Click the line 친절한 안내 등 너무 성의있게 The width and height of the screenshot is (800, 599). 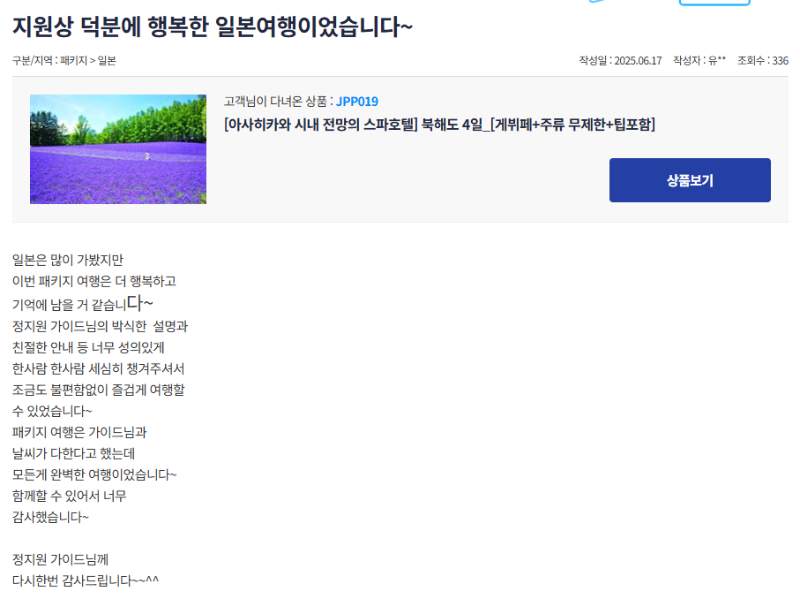(x=88, y=347)
